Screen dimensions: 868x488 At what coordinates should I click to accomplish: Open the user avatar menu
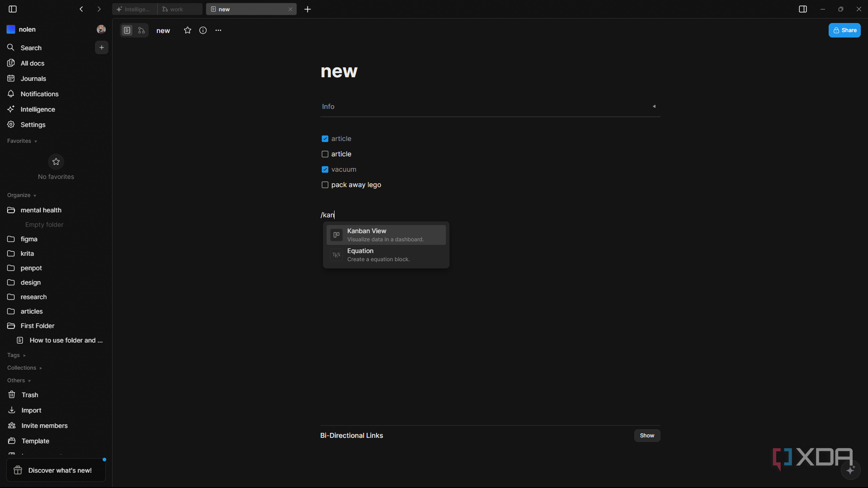[101, 29]
